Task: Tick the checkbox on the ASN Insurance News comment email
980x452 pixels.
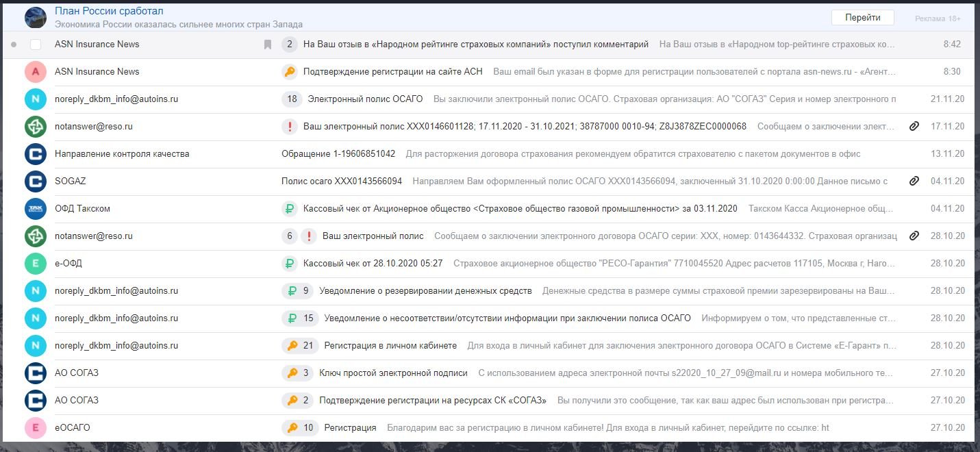Action: (36, 45)
